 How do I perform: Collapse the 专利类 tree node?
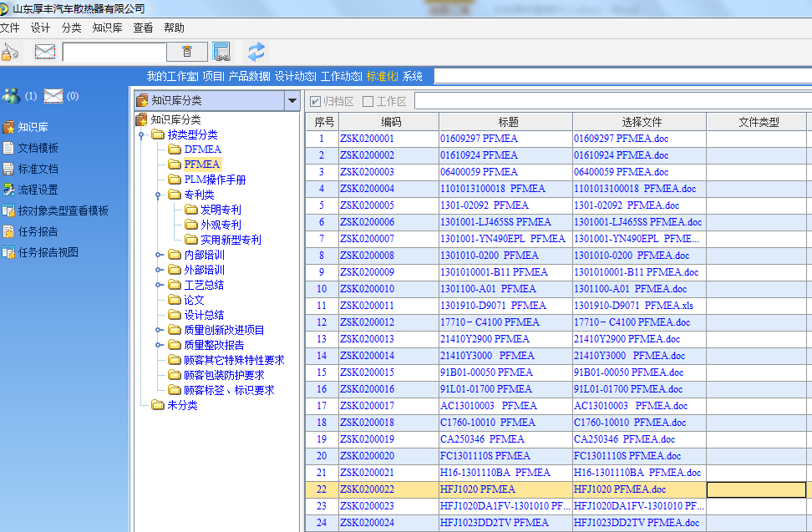tap(159, 195)
